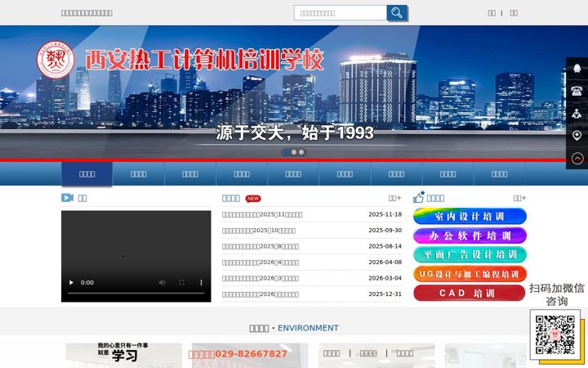Viewport: 588px width, 368px height.
Task: Open the 平面广告设计培训 course banner
Action: (470, 254)
